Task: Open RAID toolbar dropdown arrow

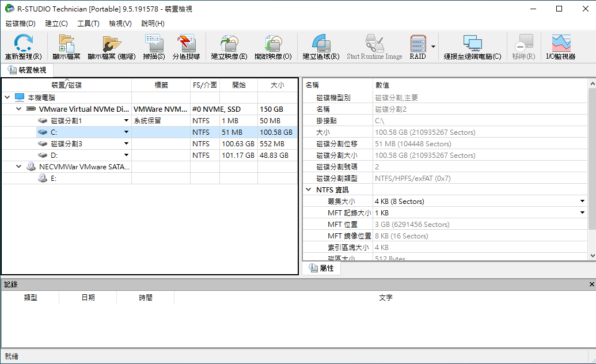Action: pyautogui.click(x=433, y=47)
